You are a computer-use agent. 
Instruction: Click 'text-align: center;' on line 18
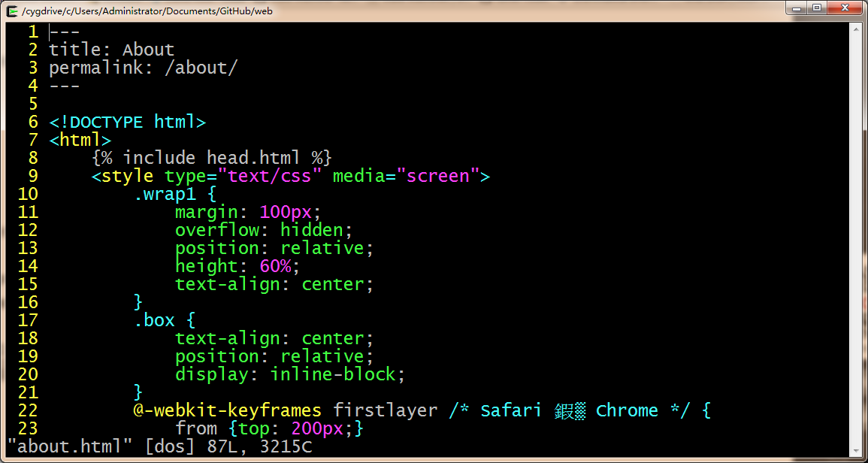(x=274, y=338)
